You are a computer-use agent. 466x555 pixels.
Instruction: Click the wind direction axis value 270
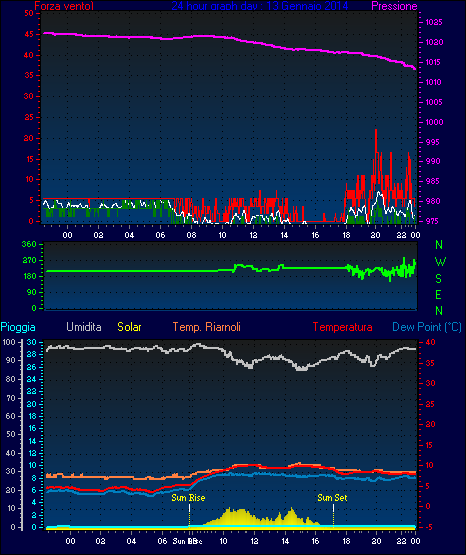coord(29,261)
